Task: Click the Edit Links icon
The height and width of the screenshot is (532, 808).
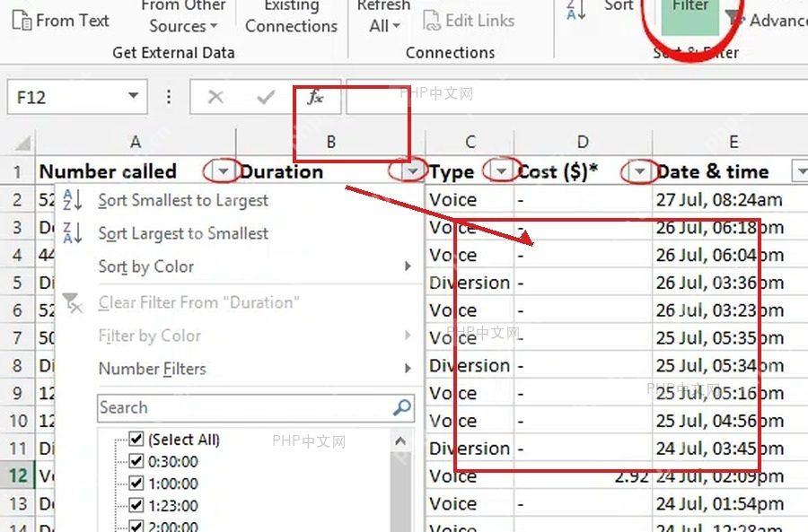Action: click(431, 21)
